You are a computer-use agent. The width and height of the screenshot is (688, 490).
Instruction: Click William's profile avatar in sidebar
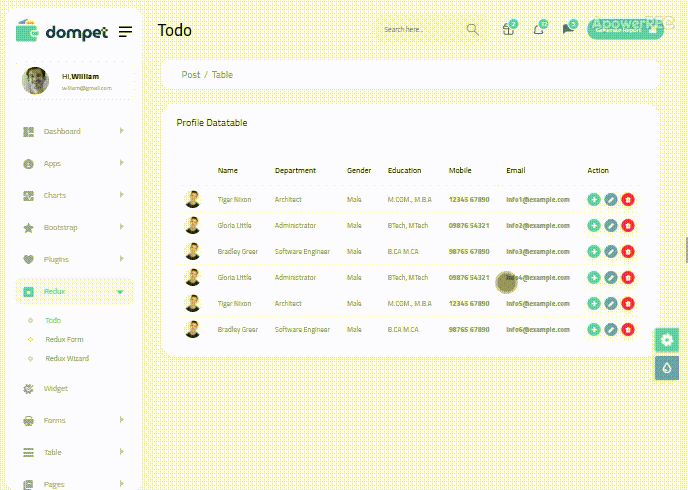pyautogui.click(x=36, y=80)
